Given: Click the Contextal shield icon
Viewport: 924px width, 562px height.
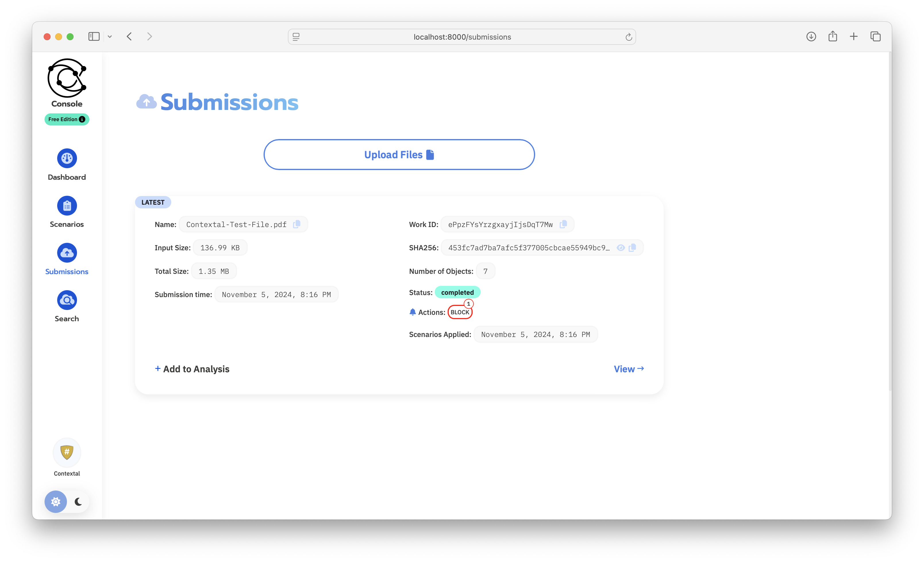Looking at the screenshot, I should 67,452.
